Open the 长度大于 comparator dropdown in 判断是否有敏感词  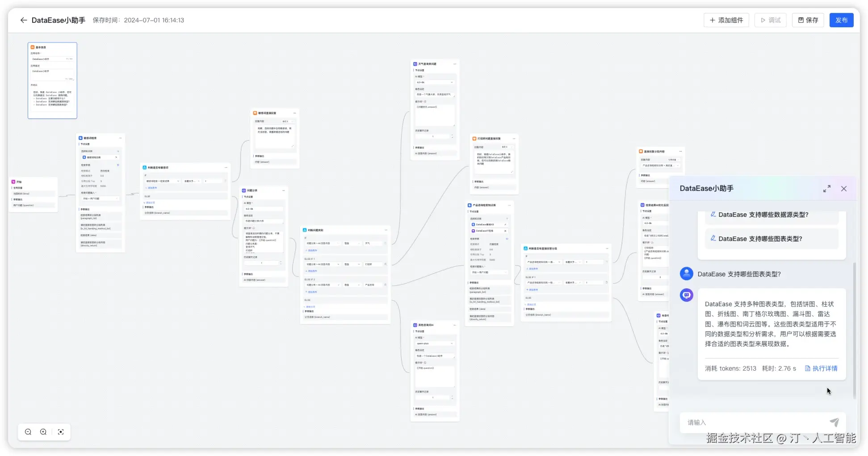[x=192, y=181]
